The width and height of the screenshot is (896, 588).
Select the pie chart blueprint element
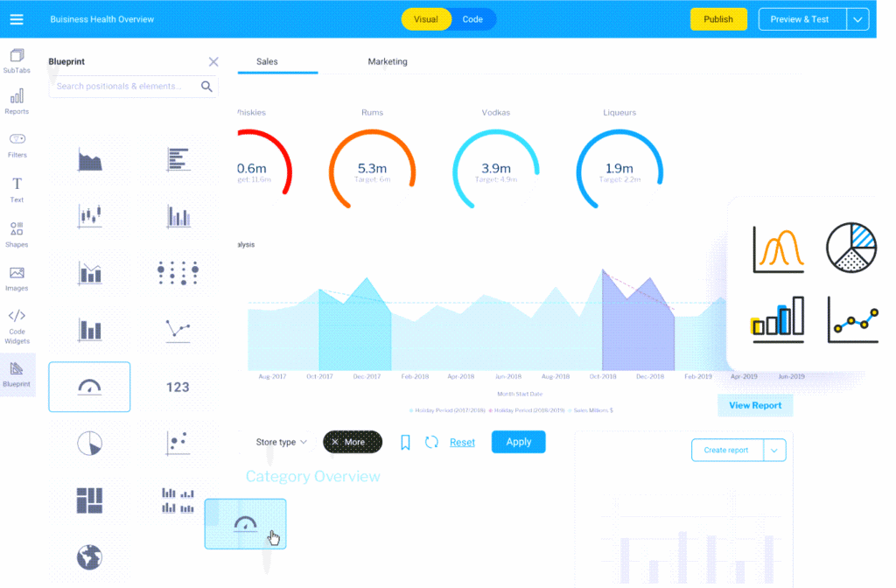click(x=90, y=444)
